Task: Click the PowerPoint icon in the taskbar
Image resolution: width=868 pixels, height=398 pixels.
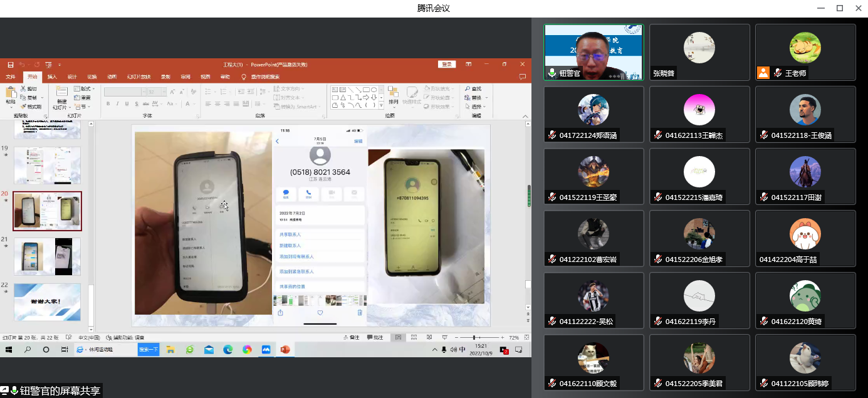Action: tap(285, 350)
